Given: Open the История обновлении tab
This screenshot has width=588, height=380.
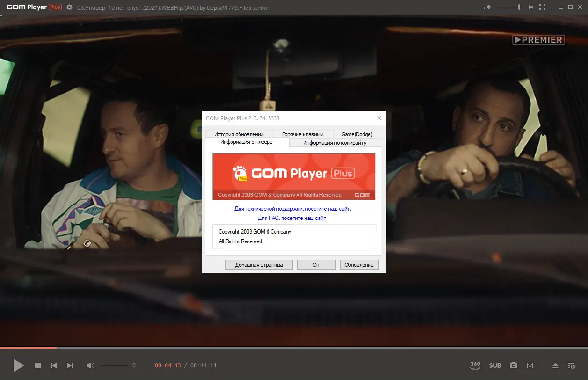Looking at the screenshot, I should click(x=239, y=134).
